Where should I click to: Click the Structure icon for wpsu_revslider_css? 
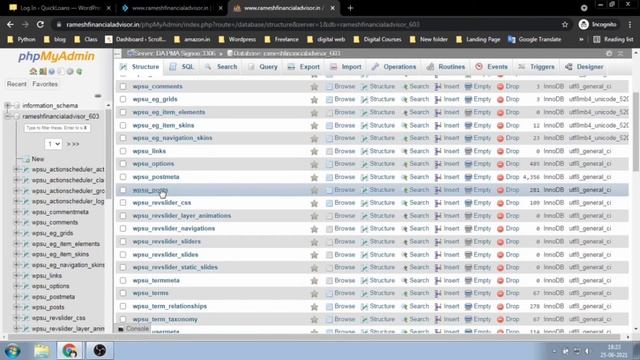(x=364, y=203)
